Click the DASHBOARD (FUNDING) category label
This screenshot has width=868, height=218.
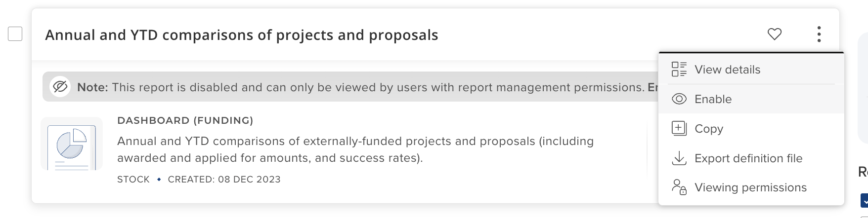[x=185, y=120]
